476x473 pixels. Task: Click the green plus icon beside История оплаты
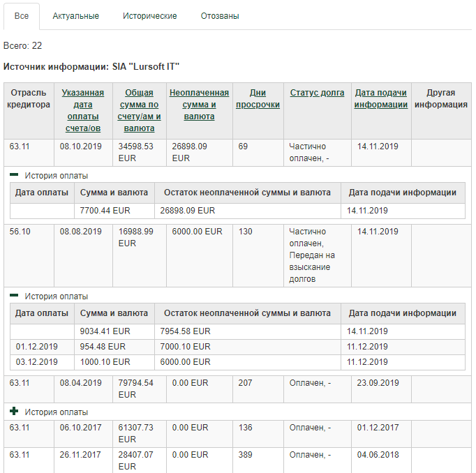(x=14, y=412)
